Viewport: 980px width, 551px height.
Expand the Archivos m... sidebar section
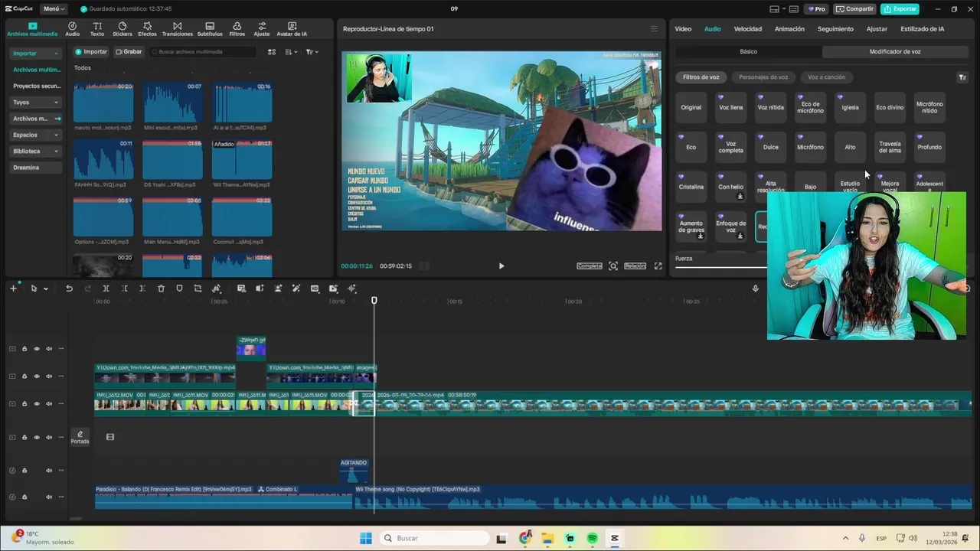tap(56, 119)
